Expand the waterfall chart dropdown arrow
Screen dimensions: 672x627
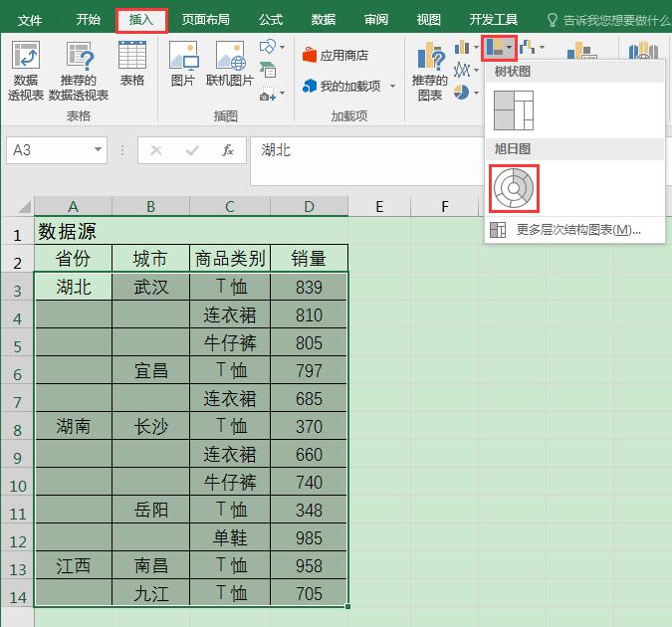[542, 47]
